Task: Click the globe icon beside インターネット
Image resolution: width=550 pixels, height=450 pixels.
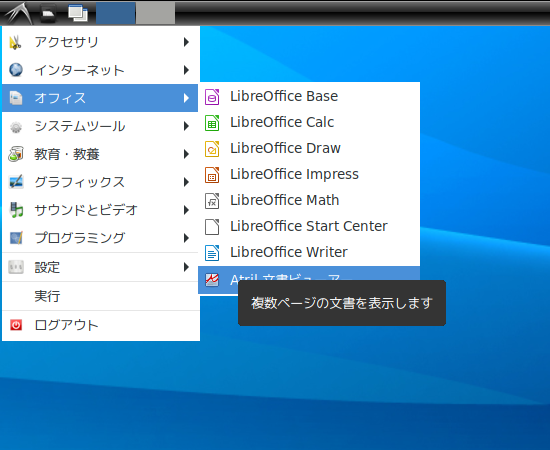Action: pos(16,70)
